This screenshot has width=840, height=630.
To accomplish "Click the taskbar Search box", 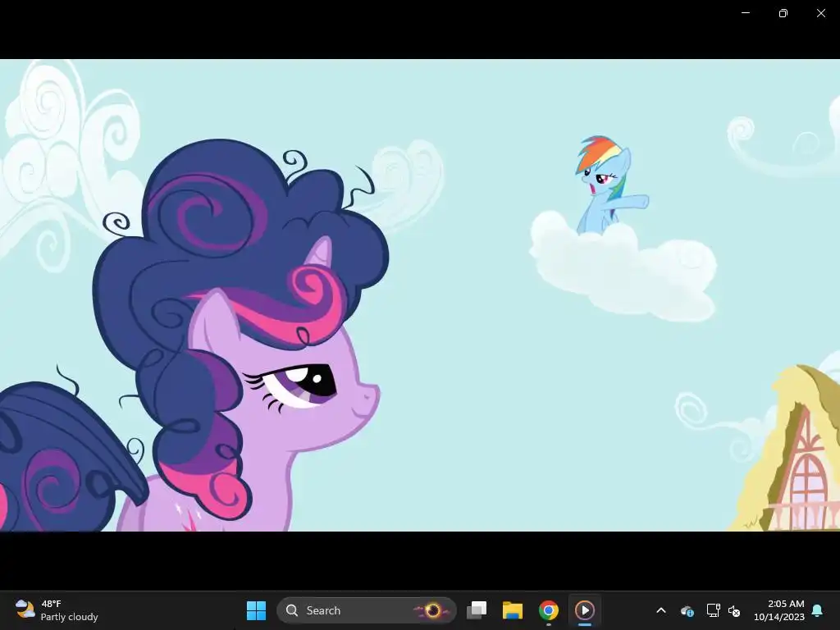I will click(x=367, y=610).
